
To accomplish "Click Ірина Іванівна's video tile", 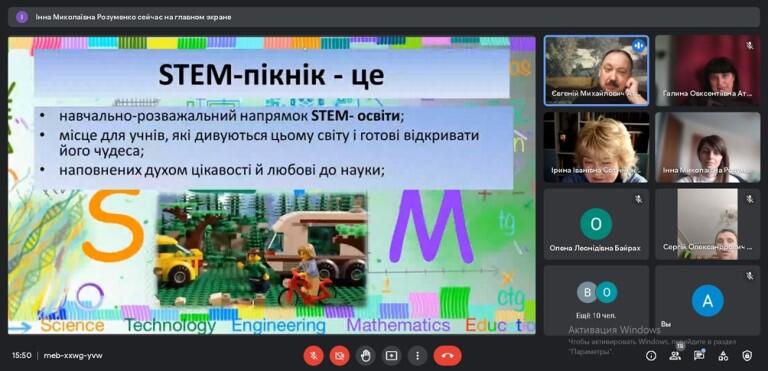I will pos(597,147).
